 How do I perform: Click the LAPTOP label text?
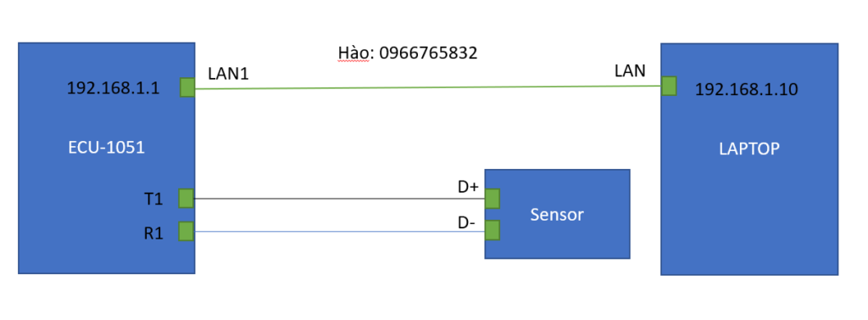pos(749,148)
